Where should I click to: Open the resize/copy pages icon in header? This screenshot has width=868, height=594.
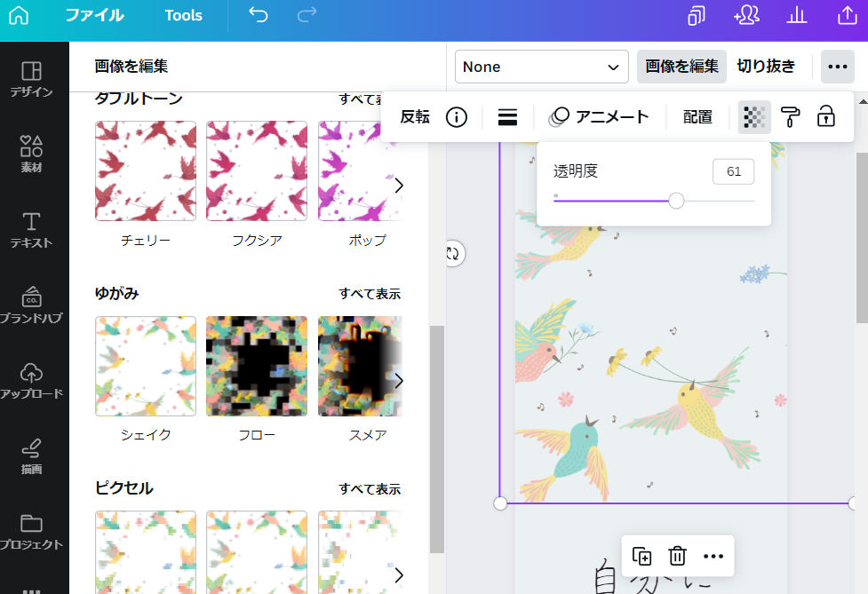point(697,15)
